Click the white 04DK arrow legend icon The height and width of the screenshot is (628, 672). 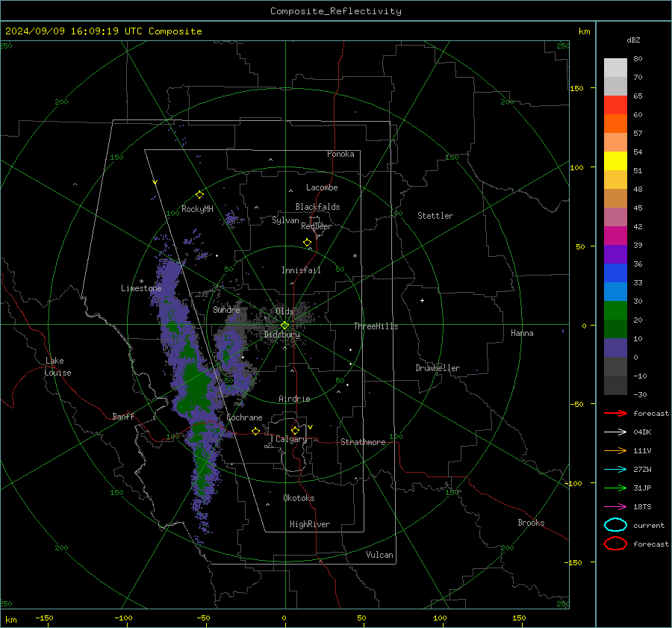click(615, 432)
